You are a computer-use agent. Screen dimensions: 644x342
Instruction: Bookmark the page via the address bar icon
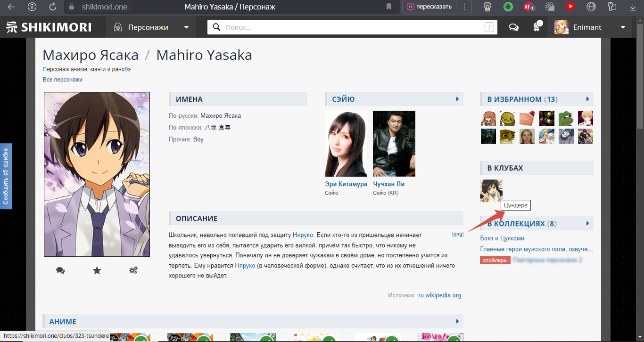pyautogui.click(x=389, y=7)
